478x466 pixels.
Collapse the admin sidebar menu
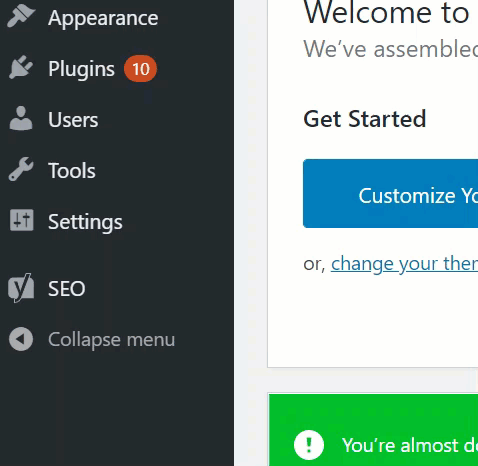coord(111,340)
